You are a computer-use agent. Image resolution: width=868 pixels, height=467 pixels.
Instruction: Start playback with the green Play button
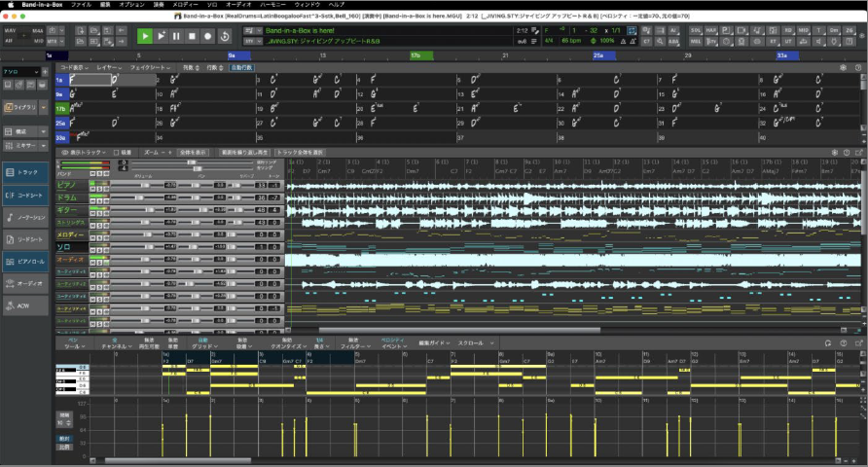pyautogui.click(x=144, y=36)
